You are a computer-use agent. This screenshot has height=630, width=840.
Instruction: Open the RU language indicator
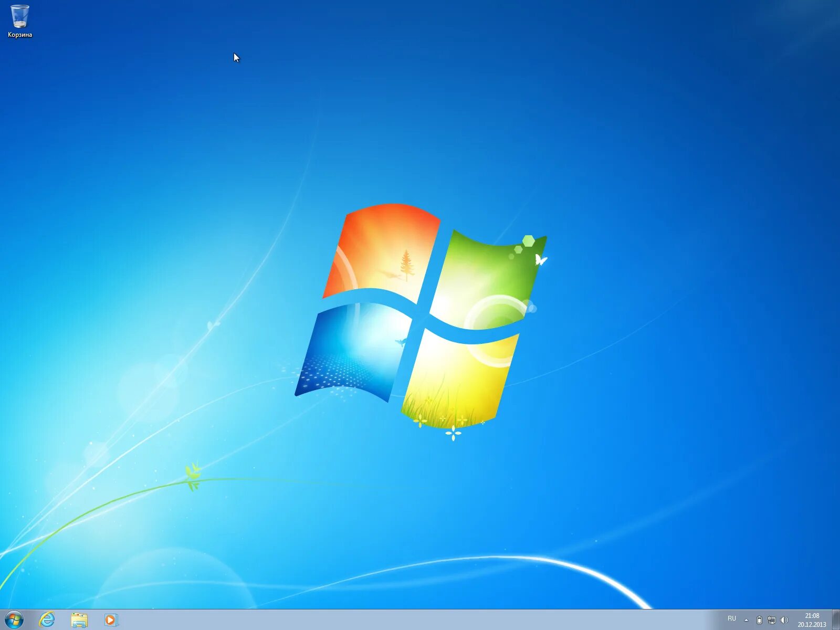732,619
